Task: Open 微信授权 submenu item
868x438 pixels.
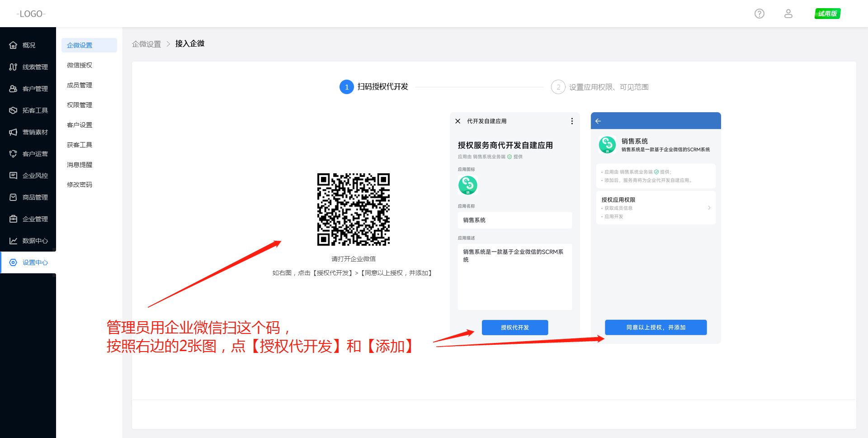Action: 80,65
